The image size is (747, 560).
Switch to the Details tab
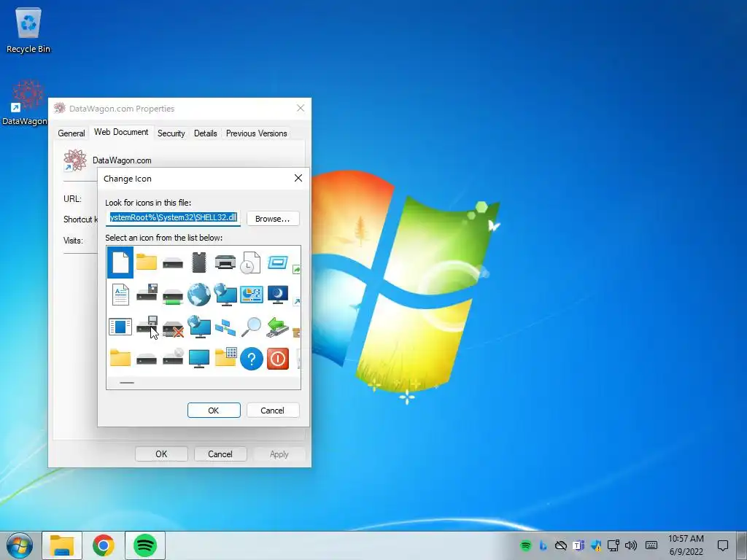(x=205, y=133)
